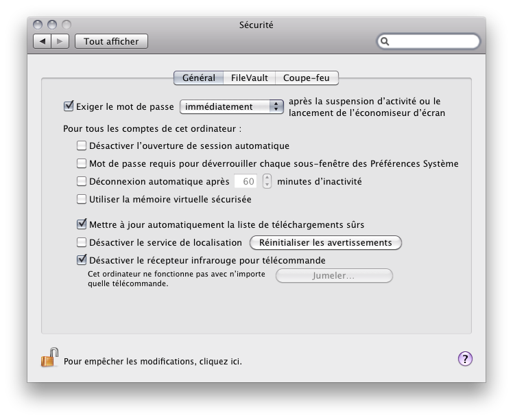The image size is (513, 420).
Task: Select the Général tab
Action: 198,78
